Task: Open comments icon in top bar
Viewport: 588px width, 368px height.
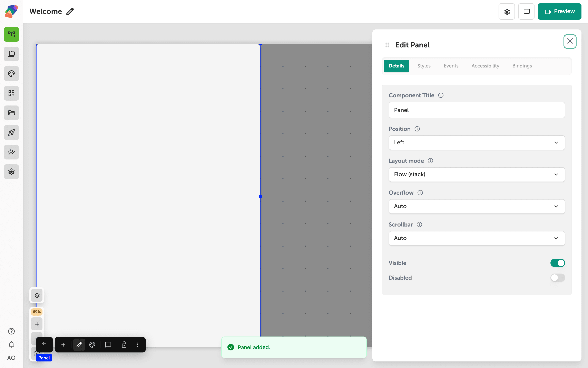Action: pos(526,11)
